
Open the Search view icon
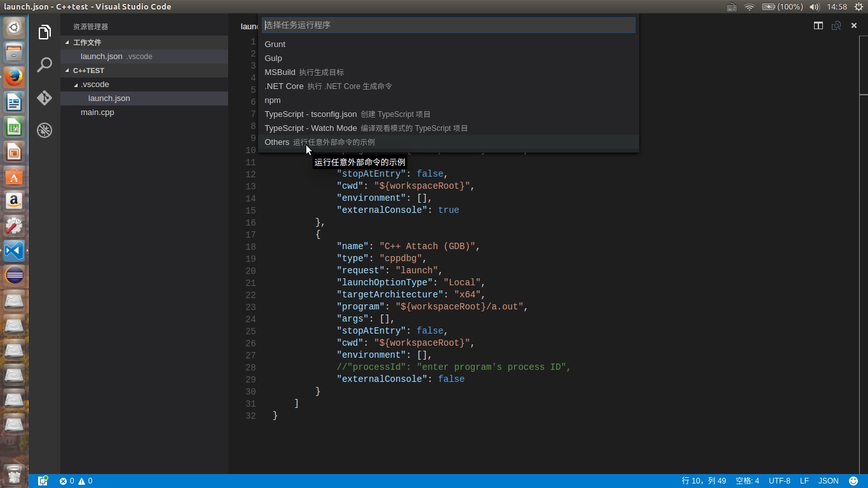click(44, 65)
